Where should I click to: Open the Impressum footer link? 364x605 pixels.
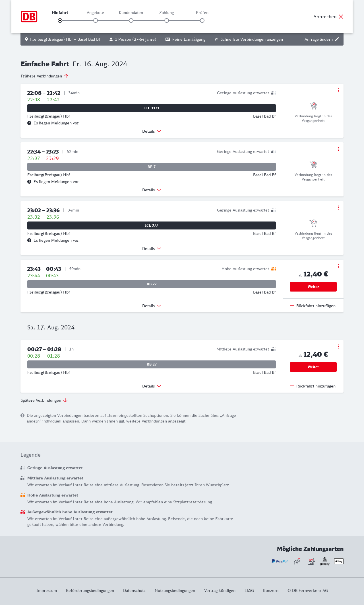coord(47,590)
